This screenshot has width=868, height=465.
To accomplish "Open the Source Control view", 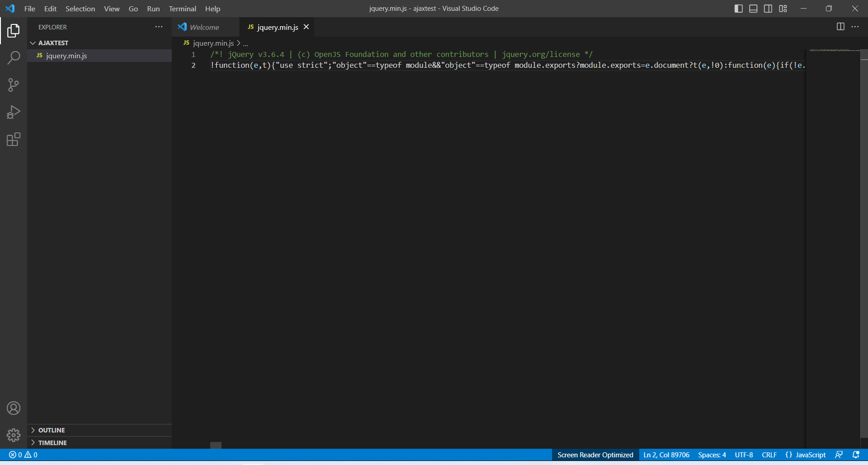I will coord(14,85).
